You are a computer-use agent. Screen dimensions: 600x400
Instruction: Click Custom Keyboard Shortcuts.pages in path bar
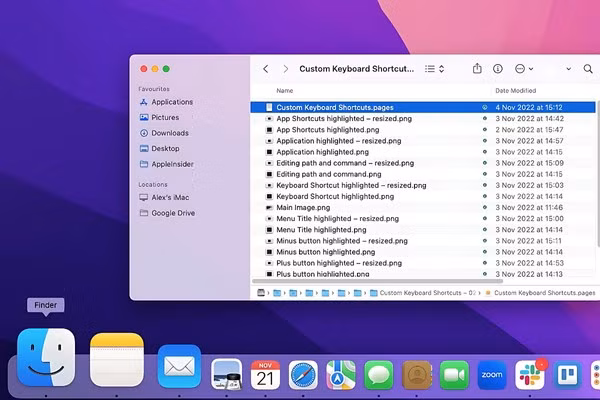[540, 293]
